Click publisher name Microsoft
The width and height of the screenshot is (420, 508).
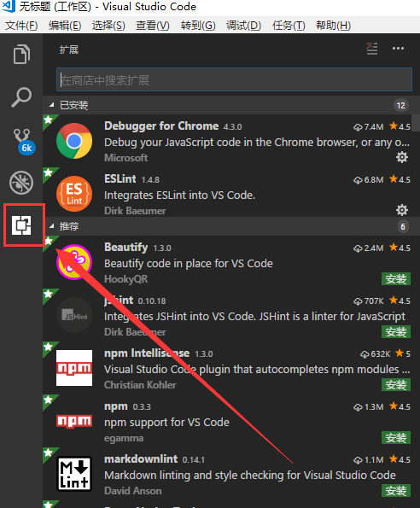tap(126, 158)
